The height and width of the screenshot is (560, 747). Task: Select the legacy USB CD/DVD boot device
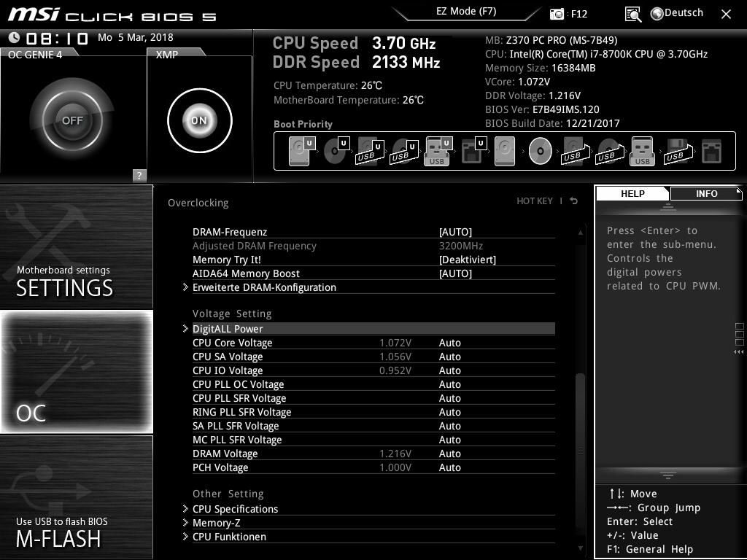pyautogui.click(x=610, y=152)
